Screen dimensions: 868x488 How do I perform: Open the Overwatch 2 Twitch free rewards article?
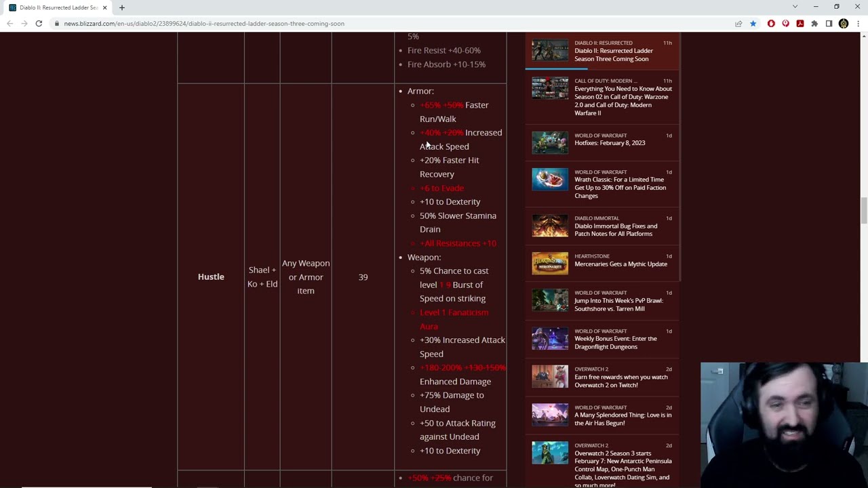621,381
